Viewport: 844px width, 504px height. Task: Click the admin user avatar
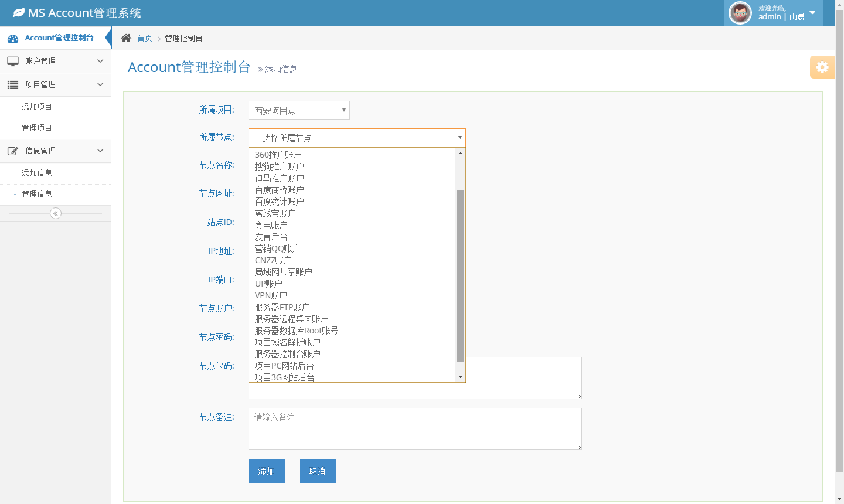(740, 13)
